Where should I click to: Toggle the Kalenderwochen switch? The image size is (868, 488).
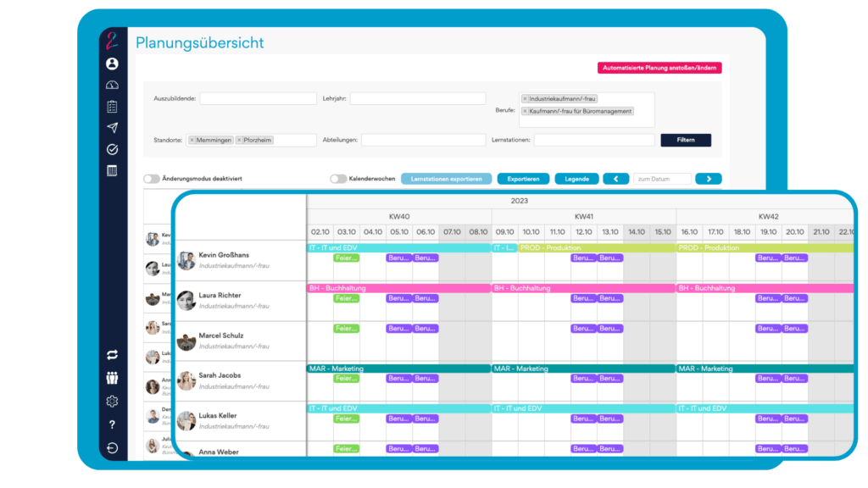click(338, 179)
